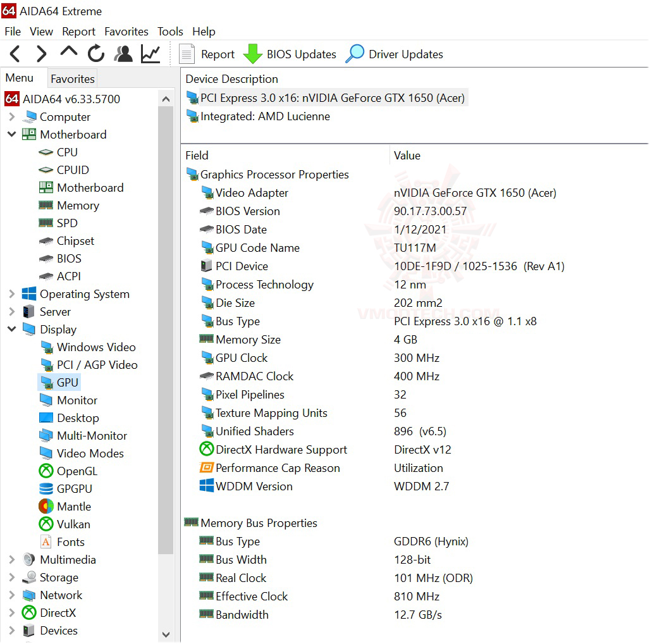This screenshot has width=650, height=644.
Task: Select the Video Modes tree item
Action: click(x=90, y=453)
